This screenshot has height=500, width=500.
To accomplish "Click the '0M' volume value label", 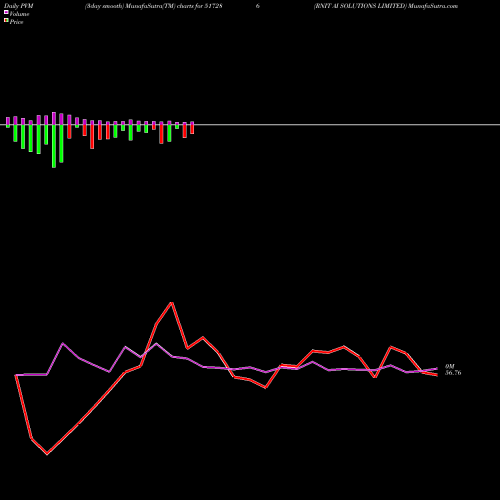I will 450,367.
